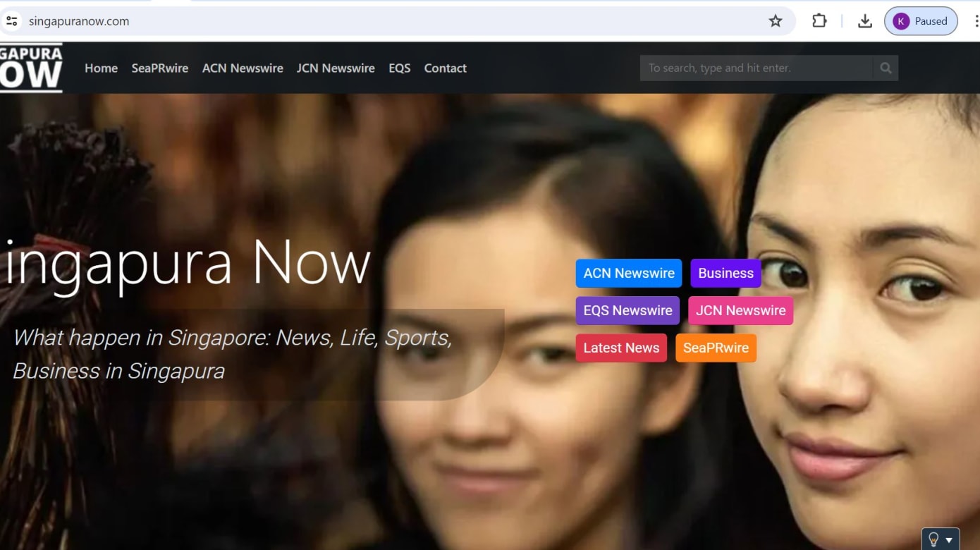Open the Paused profile button
The image size is (980, 550).
(x=921, y=21)
